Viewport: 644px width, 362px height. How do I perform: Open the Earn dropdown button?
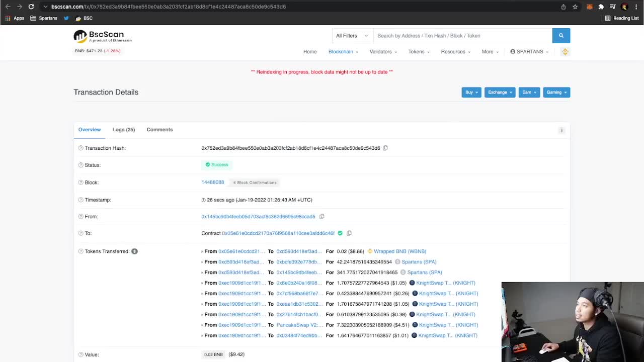pyautogui.click(x=529, y=93)
